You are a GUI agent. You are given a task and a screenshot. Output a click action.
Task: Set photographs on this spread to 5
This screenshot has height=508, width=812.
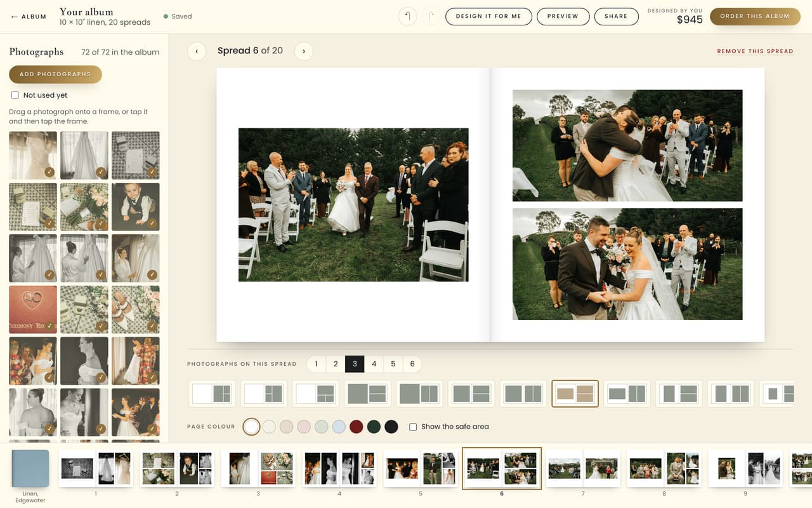[x=393, y=364]
